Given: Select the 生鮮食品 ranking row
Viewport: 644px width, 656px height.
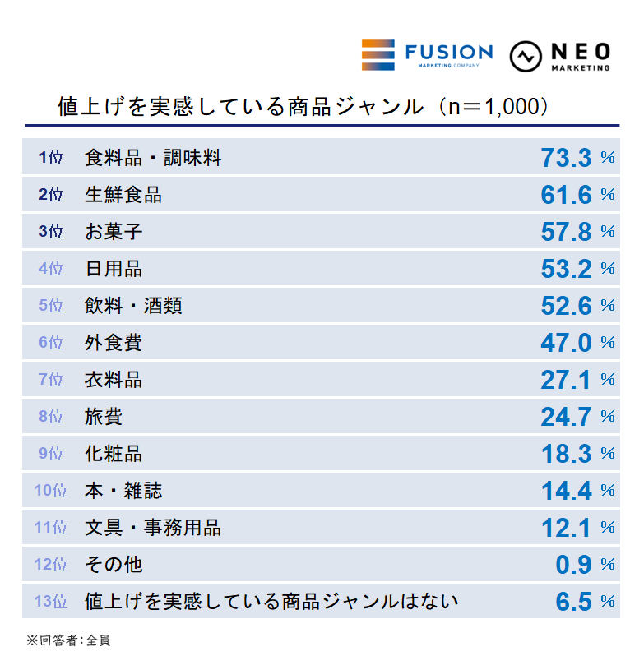Looking at the screenshot, I should pyautogui.click(x=321, y=195).
